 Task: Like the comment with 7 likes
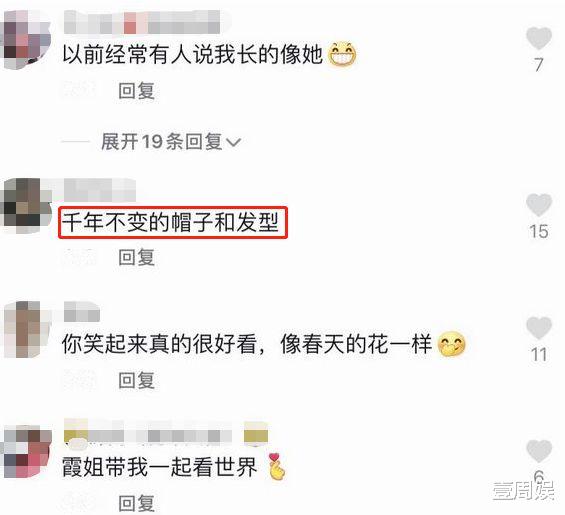(539, 38)
